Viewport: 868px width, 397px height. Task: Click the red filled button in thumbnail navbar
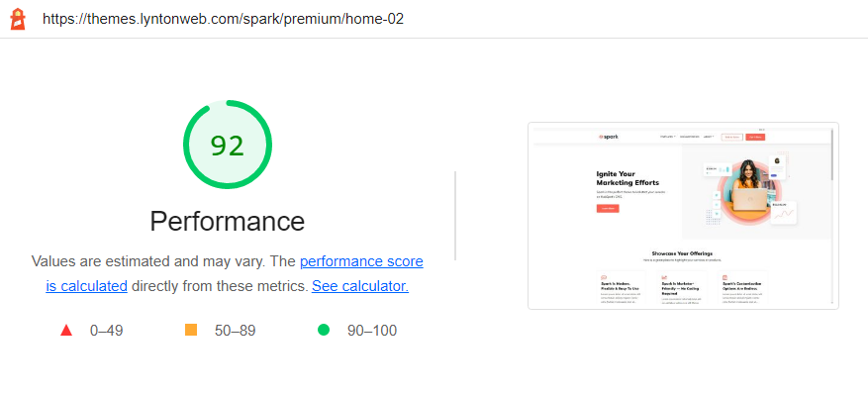pos(755,137)
